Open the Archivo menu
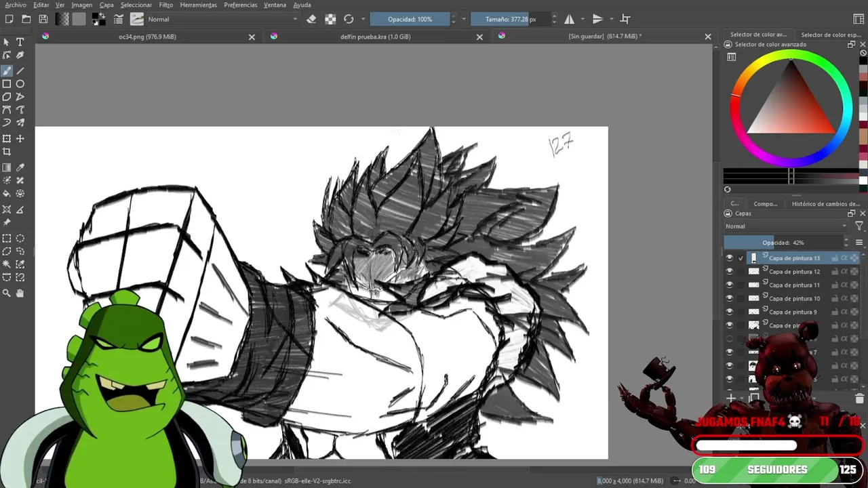The height and width of the screenshot is (488, 868). pyautogui.click(x=16, y=5)
